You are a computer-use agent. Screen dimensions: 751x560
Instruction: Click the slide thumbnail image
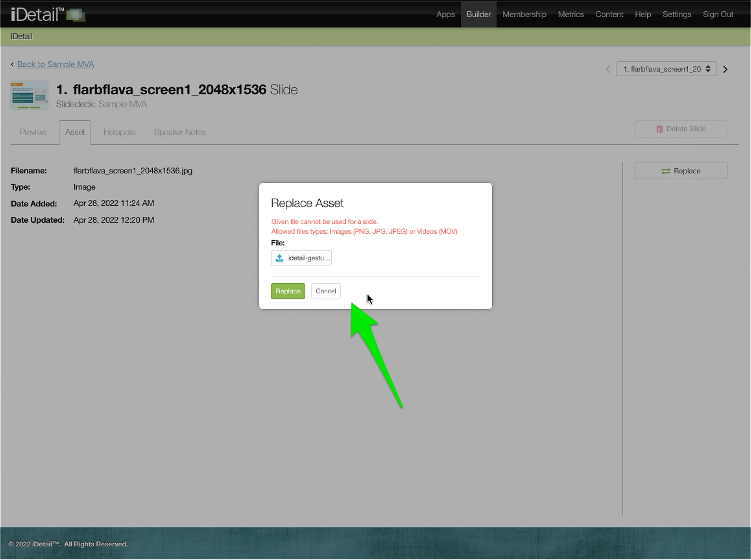pyautogui.click(x=29, y=95)
